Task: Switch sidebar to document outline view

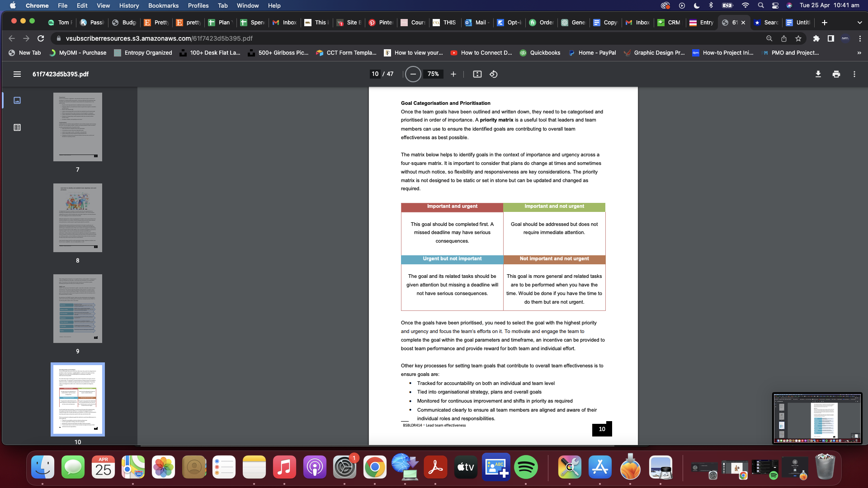Action: click(17, 127)
